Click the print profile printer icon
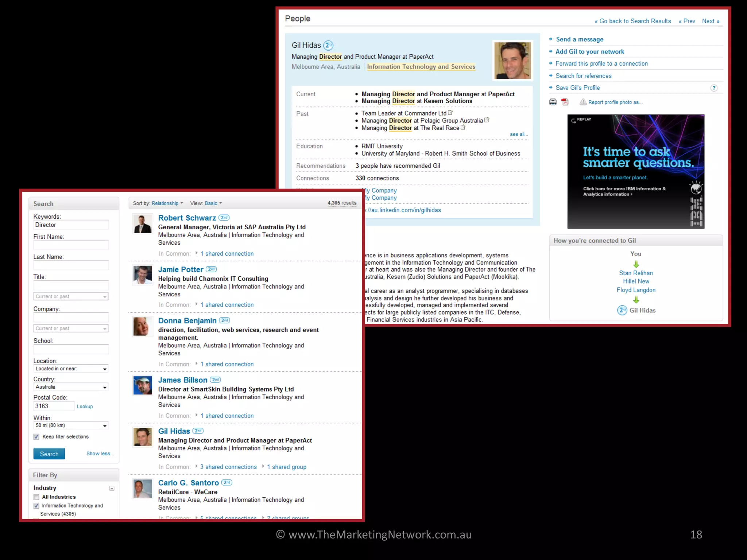This screenshot has width=747, height=560. (553, 102)
